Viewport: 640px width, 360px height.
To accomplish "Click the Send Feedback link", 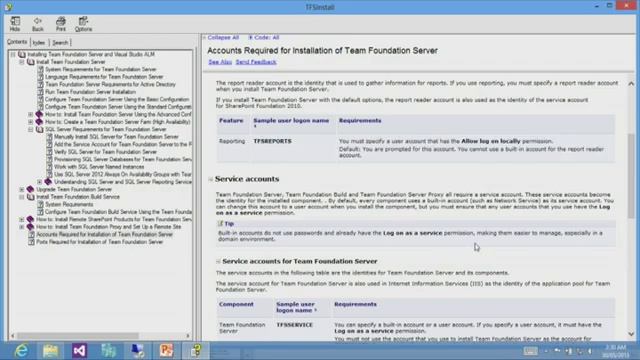I will 256,62.
